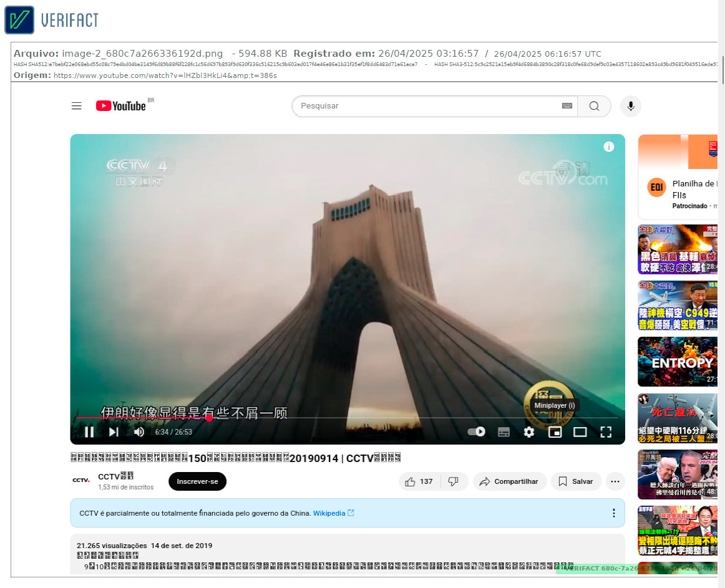Enter fullscreen mode

click(606, 431)
